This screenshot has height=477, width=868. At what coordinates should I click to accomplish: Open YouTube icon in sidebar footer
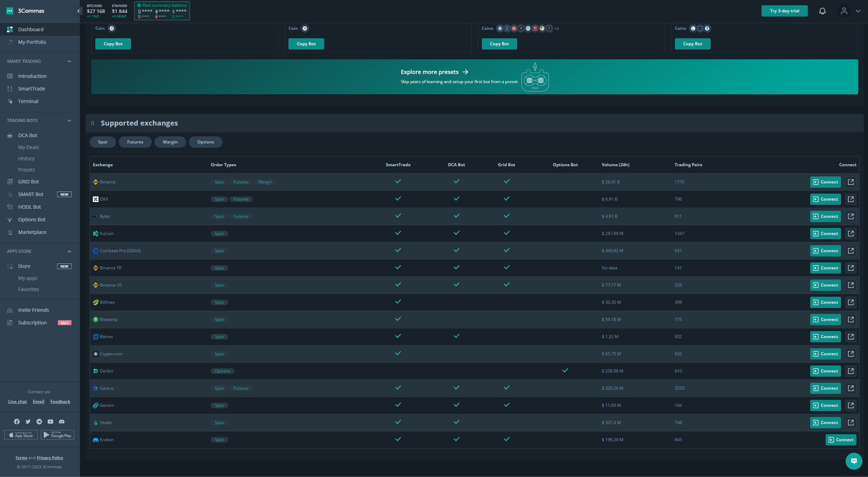(x=50, y=422)
